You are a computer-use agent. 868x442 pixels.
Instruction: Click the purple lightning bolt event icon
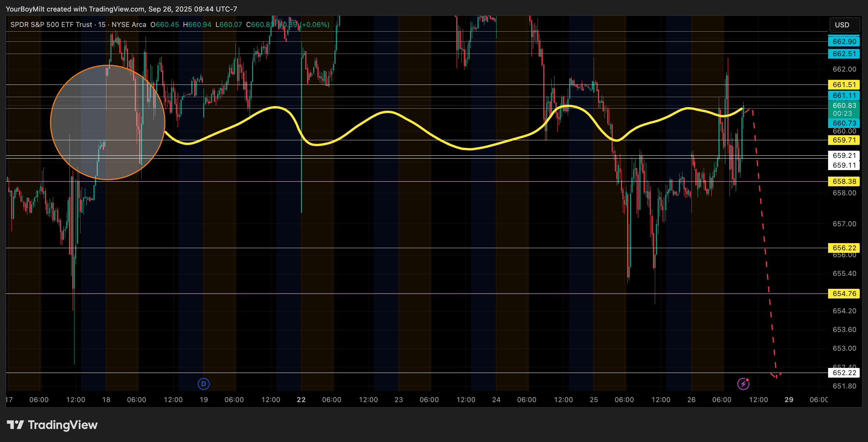pos(743,384)
